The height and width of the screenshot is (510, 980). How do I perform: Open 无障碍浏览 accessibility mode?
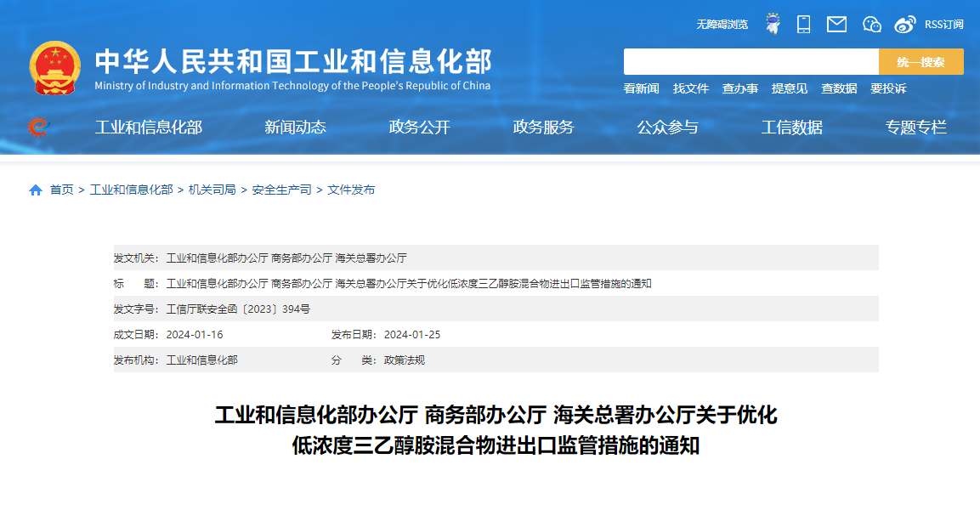(x=722, y=25)
